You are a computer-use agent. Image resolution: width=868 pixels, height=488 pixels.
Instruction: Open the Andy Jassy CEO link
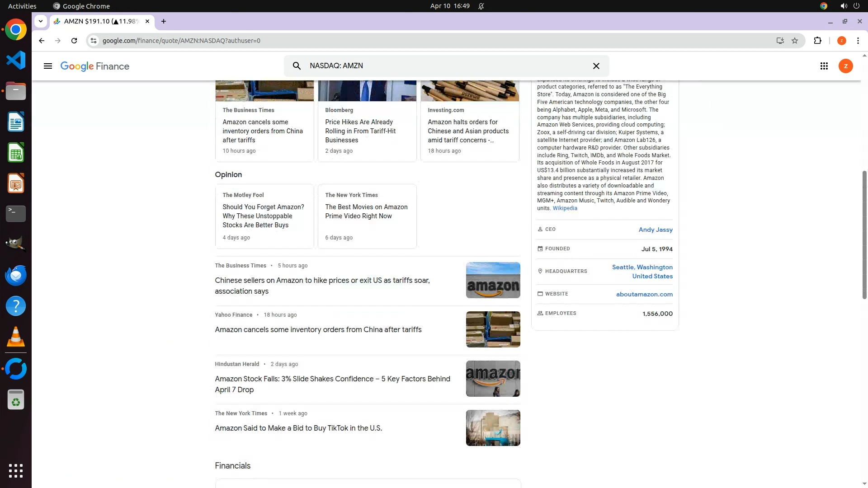pos(655,230)
